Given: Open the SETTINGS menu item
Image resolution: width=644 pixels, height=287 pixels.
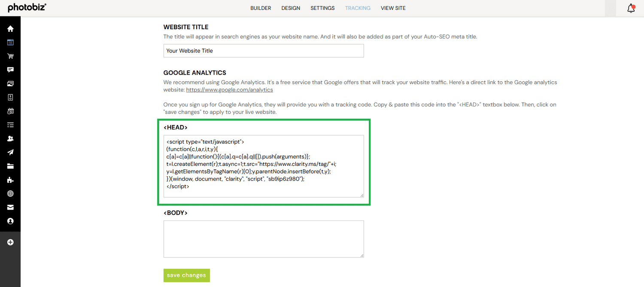Looking at the screenshot, I should click(322, 8).
